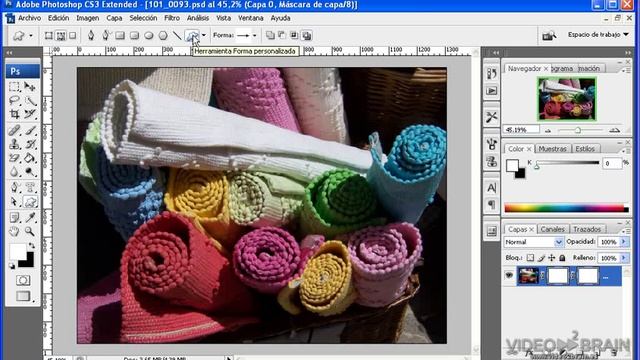Select the Hand tool

tap(14, 231)
